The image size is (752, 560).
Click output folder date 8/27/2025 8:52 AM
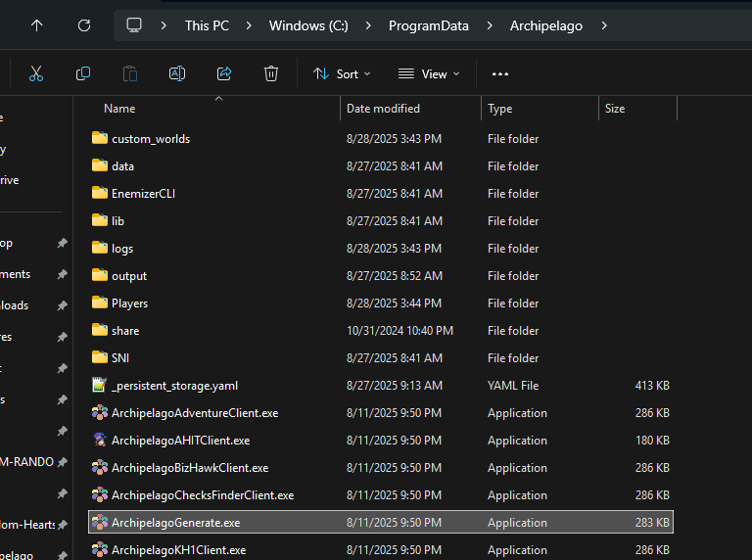(395, 276)
